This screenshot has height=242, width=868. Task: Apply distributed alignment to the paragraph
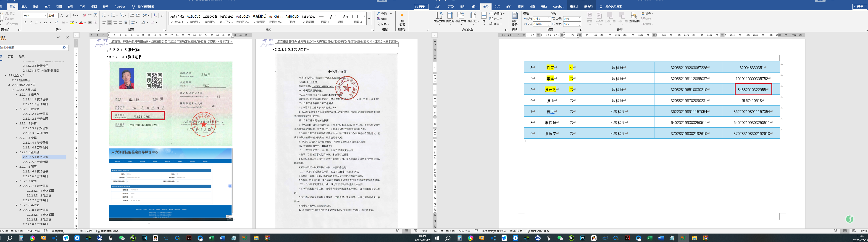pos(126,23)
